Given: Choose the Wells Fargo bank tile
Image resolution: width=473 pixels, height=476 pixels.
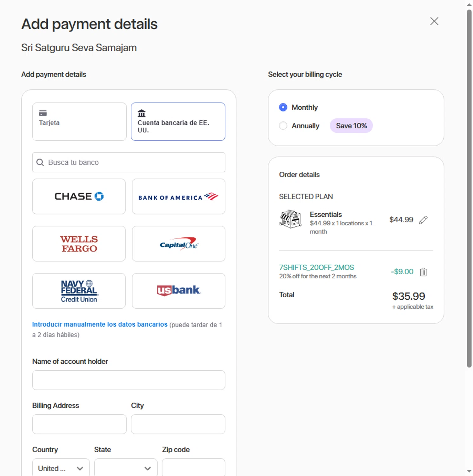Looking at the screenshot, I should 79,244.
